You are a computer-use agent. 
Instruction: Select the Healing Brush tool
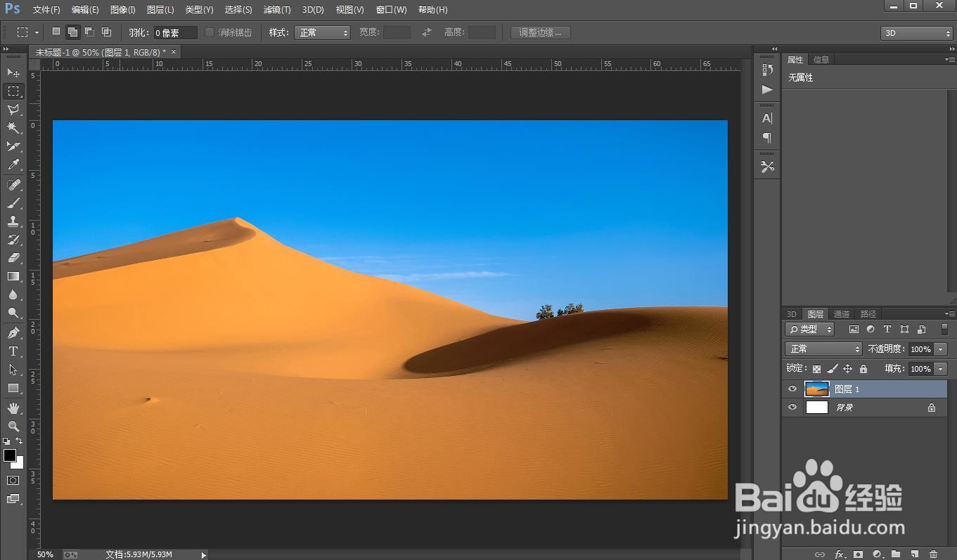point(13,185)
